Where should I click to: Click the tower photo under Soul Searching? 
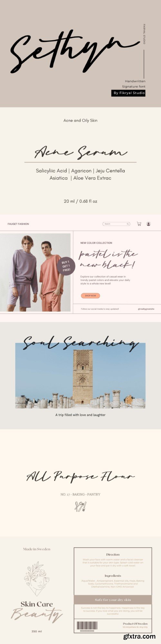[x=80, y=376]
